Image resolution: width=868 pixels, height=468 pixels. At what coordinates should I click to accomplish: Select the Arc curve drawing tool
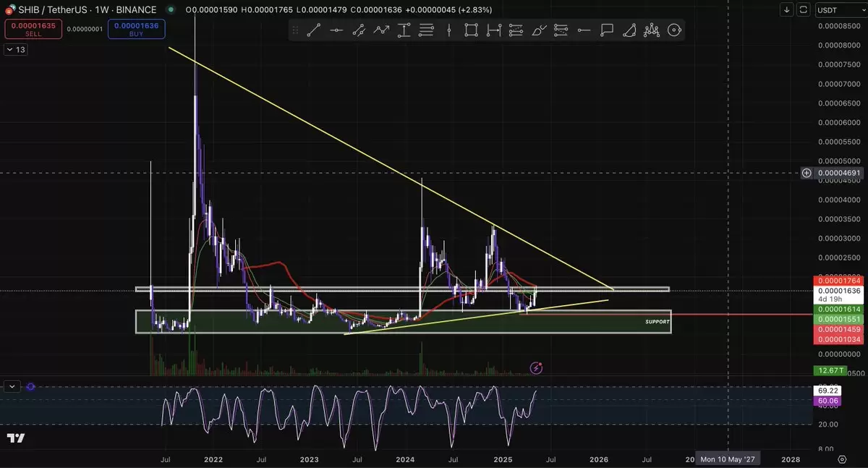(629, 30)
